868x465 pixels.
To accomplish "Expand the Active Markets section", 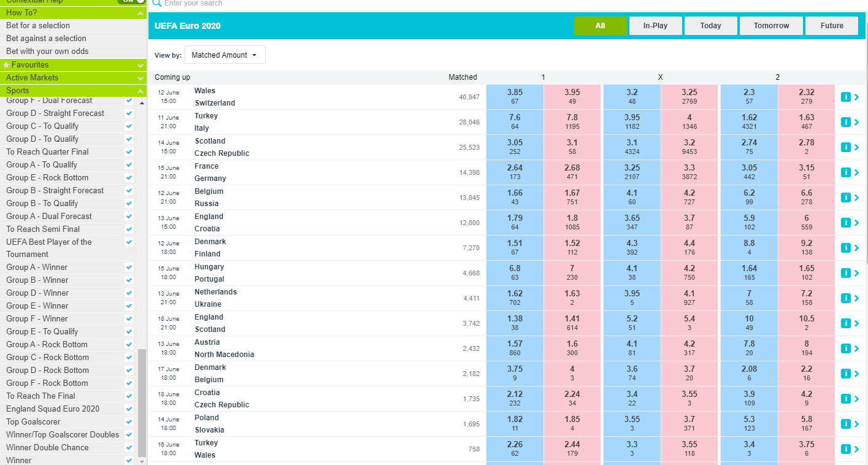I will [141, 78].
